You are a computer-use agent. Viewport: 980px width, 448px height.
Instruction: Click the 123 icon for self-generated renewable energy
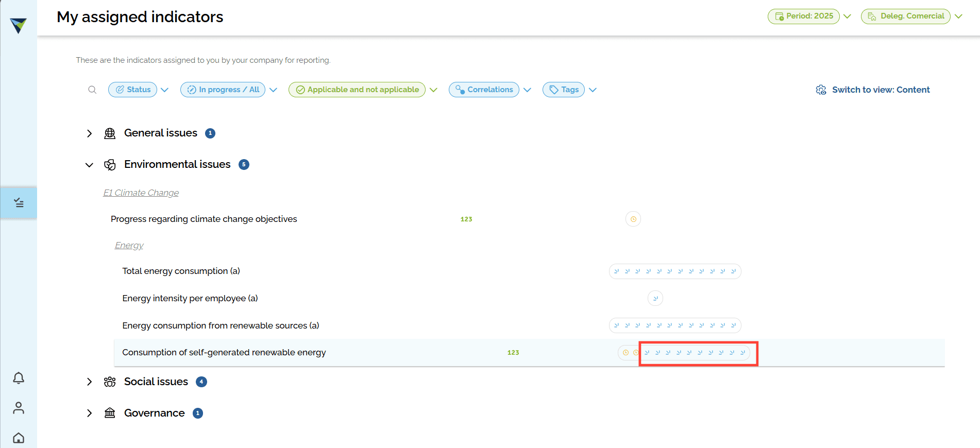pos(513,353)
